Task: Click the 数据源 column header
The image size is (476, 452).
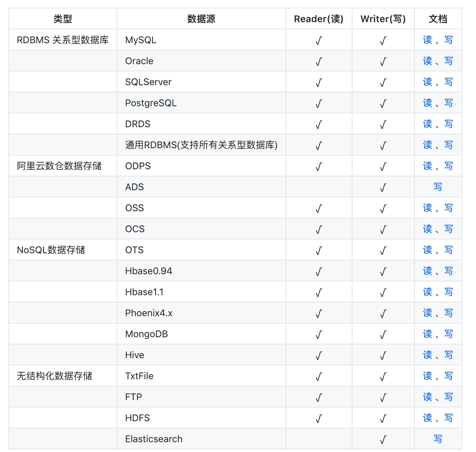Action: [x=202, y=19]
